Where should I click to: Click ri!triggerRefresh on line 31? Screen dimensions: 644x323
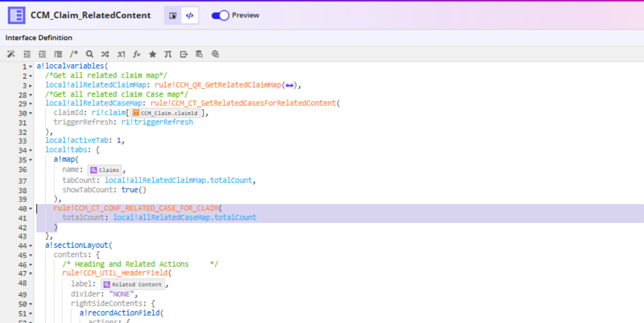pyautogui.click(x=157, y=122)
